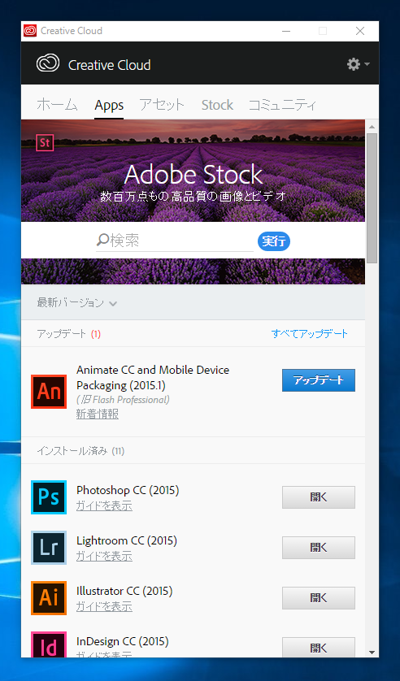
Task: Click the インストール済み (11) header
Action: (80, 451)
